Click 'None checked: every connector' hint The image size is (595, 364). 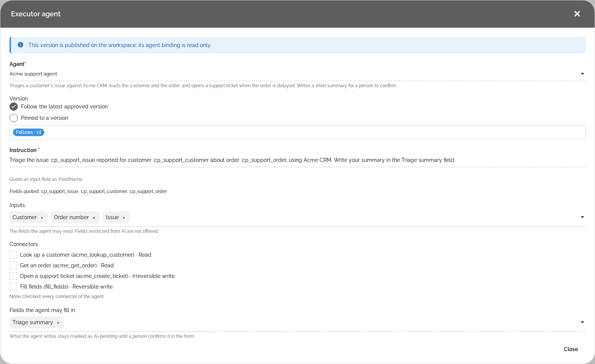tap(57, 297)
